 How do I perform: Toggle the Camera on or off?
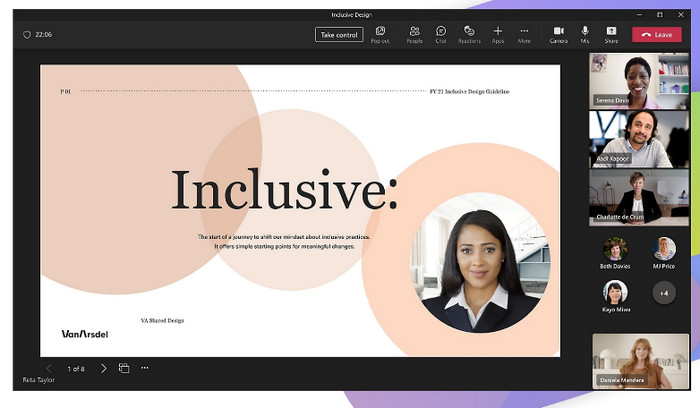click(x=558, y=34)
